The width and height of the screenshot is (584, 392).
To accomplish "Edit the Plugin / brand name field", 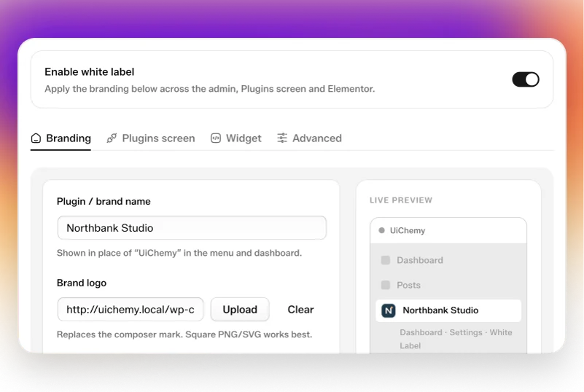I will 192,228.
